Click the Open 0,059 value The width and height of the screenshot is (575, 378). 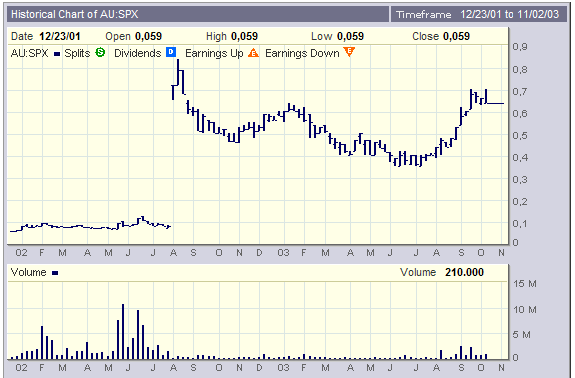tap(133, 36)
